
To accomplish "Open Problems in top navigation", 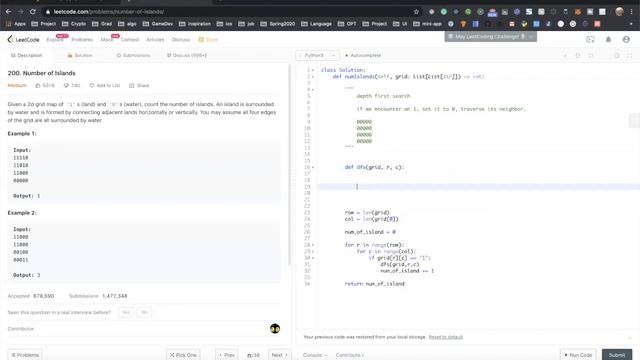I will (82, 40).
